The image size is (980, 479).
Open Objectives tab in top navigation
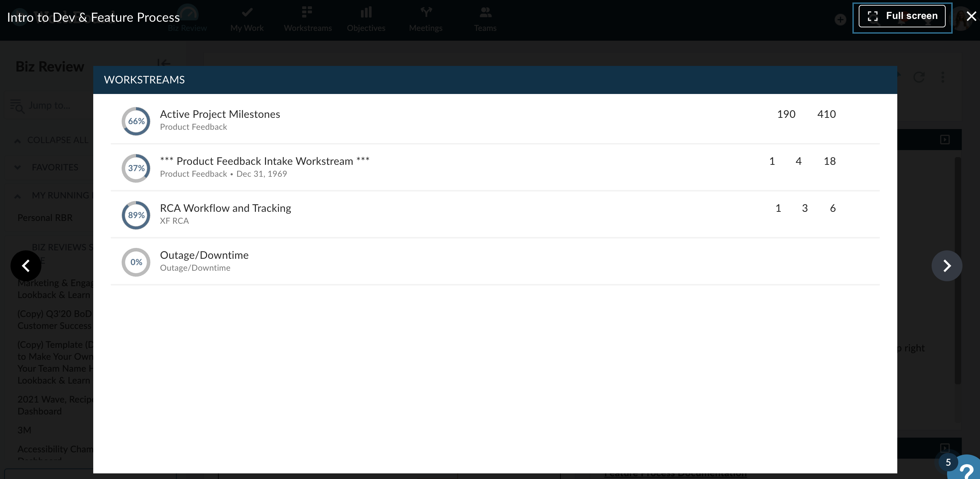click(366, 19)
